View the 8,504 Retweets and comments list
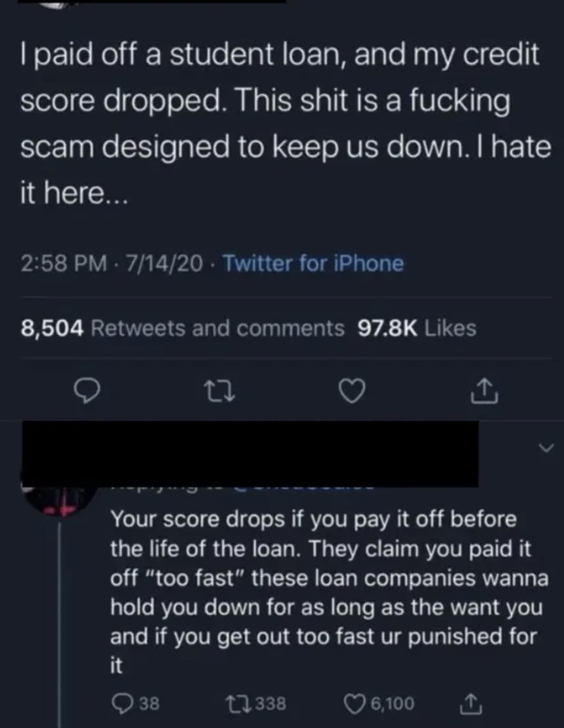 pos(182,328)
